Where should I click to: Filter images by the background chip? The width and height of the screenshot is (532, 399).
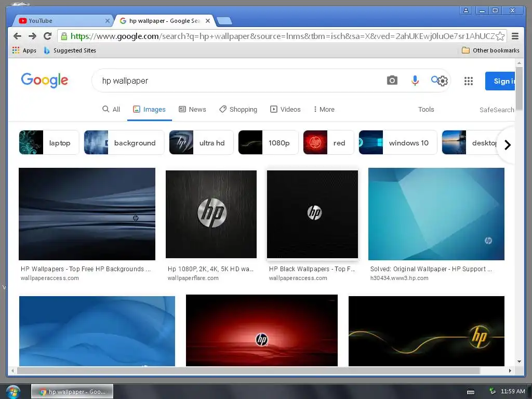[124, 142]
